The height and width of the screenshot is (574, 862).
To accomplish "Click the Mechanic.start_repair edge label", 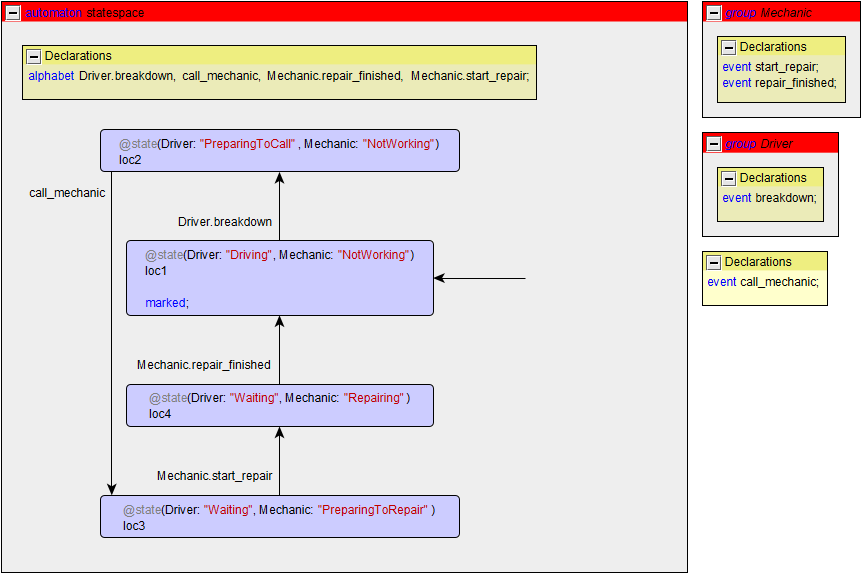I will [215, 476].
